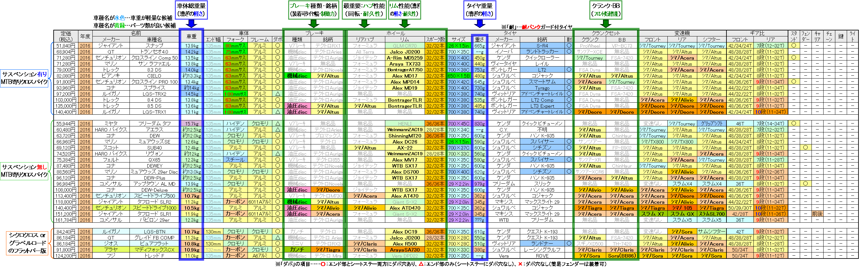868x268 pixels.
Task: Click the LT3 Expert tire cell
Action: click(x=542, y=106)
